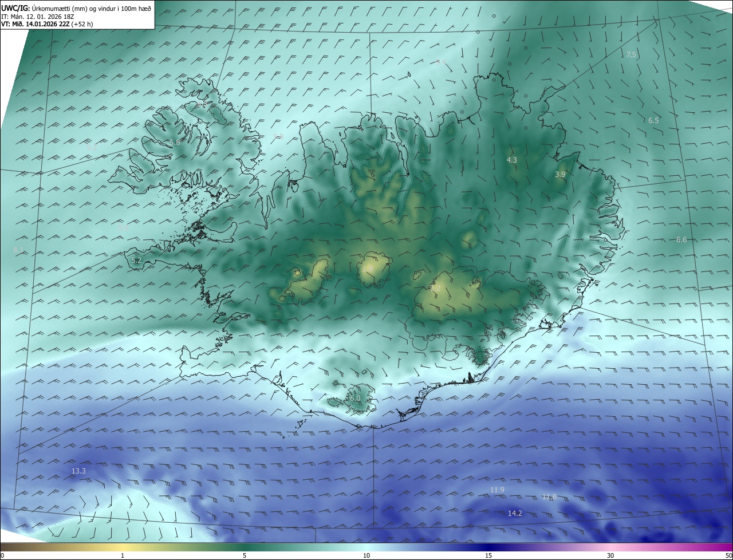Image resolution: width=733 pixels, height=560 pixels.
Task: Click the 6.6 value label on the map
Action: 681,239
